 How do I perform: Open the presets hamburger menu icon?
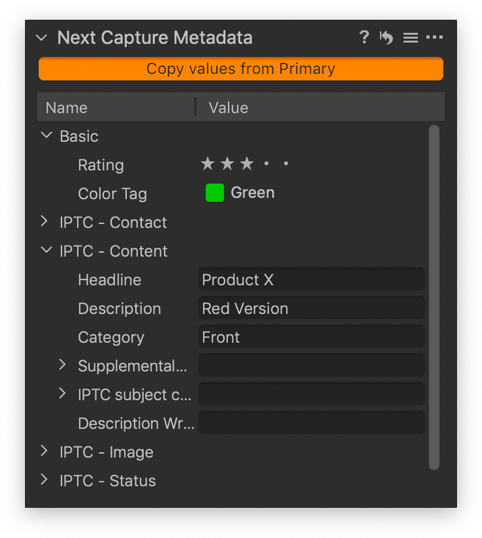(410, 38)
